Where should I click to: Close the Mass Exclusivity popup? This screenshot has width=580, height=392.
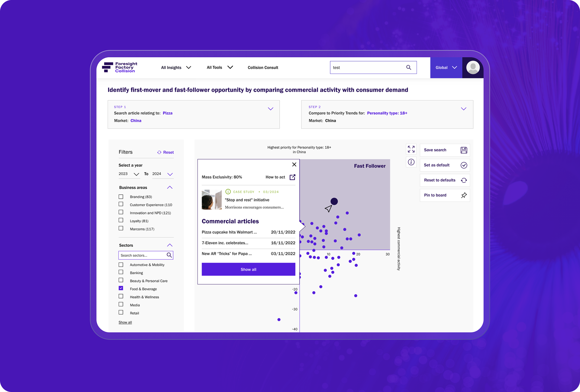pyautogui.click(x=294, y=165)
